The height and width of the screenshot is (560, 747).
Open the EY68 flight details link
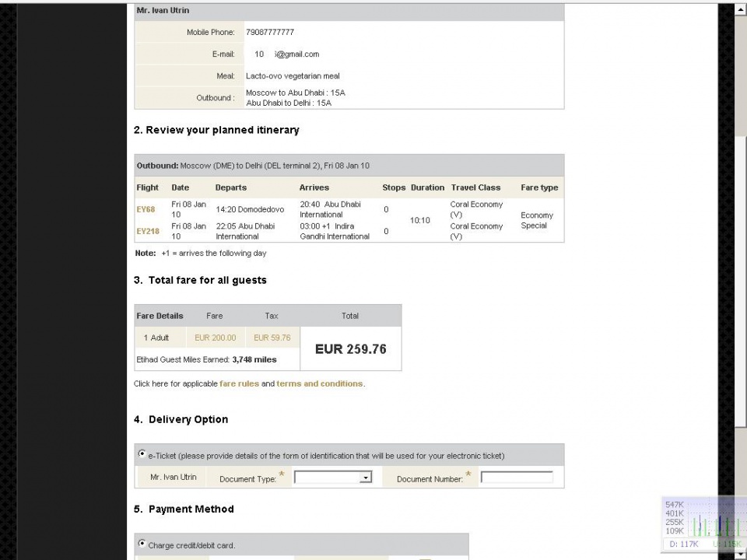click(146, 209)
